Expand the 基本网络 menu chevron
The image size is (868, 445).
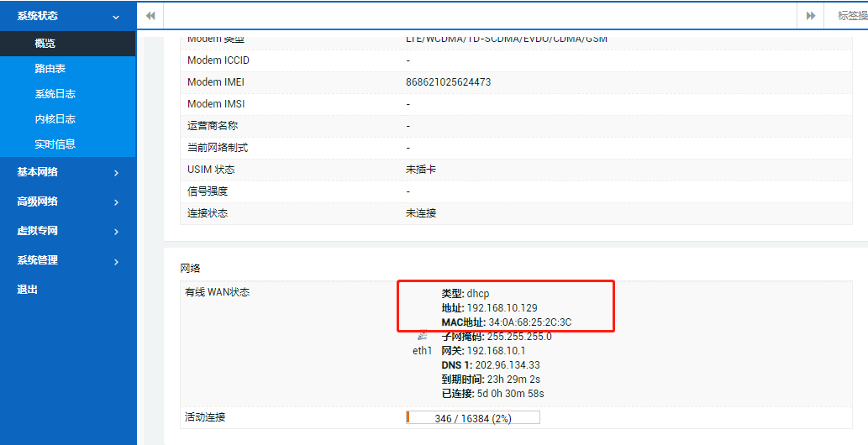(x=116, y=172)
